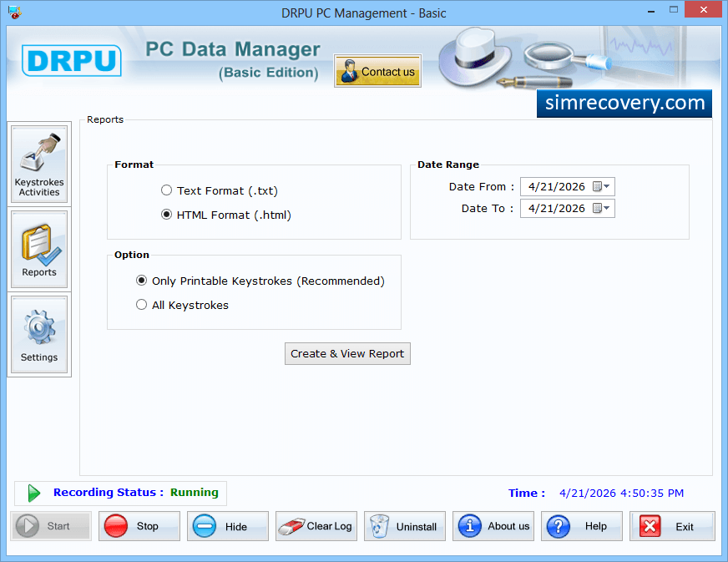
Task: Click the 'Running' recording status text
Action: pyautogui.click(x=194, y=493)
